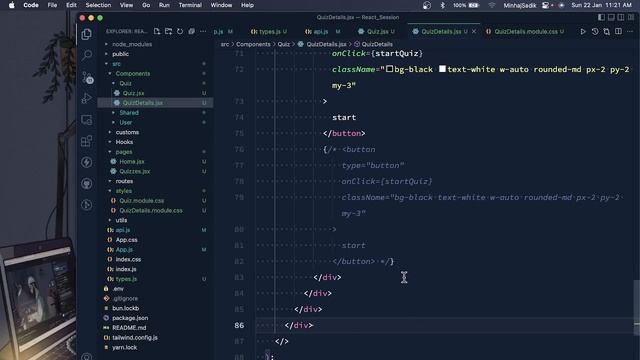This screenshot has height=360, width=640.
Task: Click src in the breadcrumb path
Action: pyautogui.click(x=225, y=44)
